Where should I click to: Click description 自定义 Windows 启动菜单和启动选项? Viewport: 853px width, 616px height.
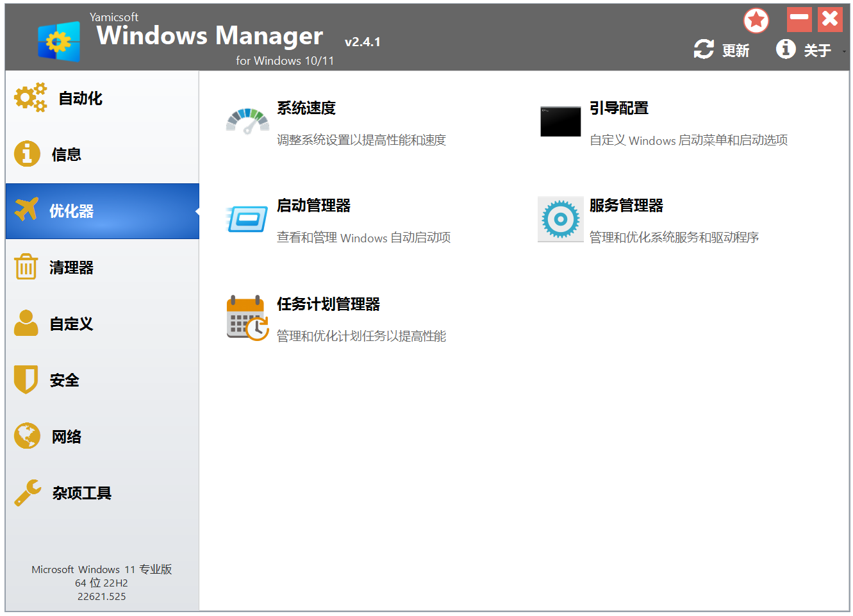click(689, 140)
